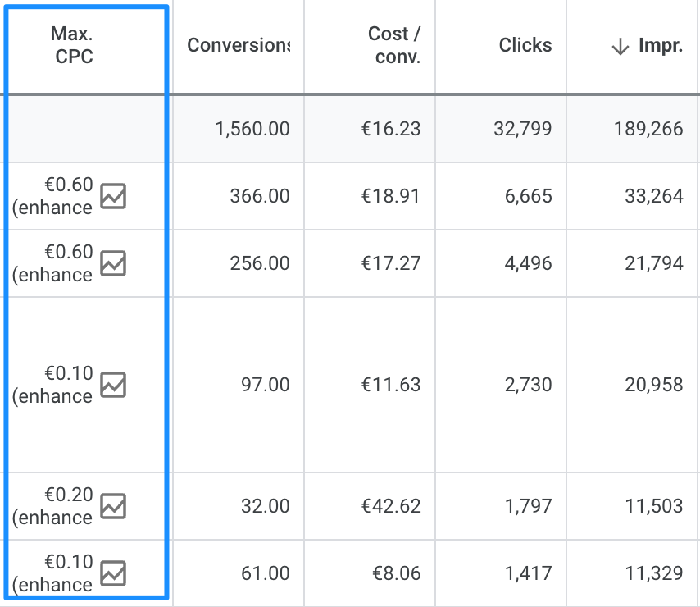The width and height of the screenshot is (700, 607).
Task: Open bid simulator icon in 256.00 conversions row
Action: click(113, 263)
